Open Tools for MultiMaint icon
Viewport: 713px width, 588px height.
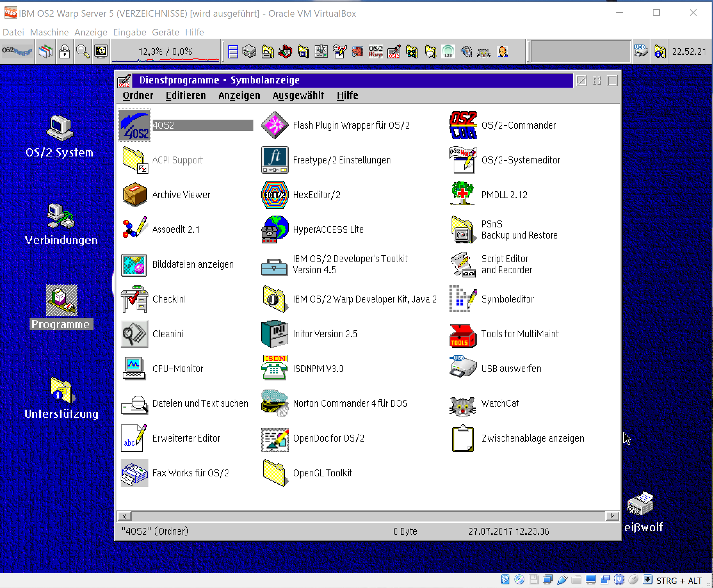[x=463, y=336]
